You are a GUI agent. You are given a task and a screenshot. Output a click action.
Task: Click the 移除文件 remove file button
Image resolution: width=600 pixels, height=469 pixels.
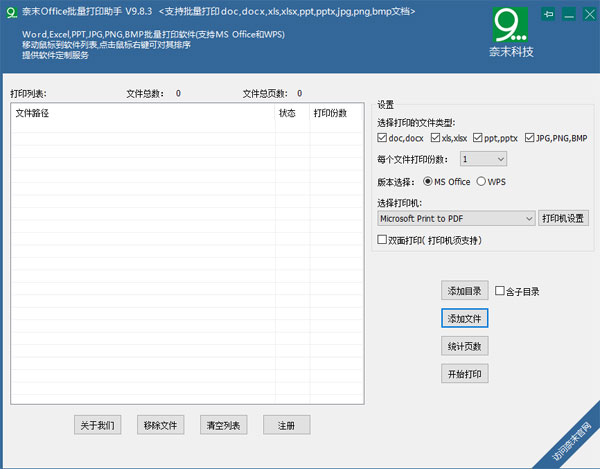tap(160, 425)
